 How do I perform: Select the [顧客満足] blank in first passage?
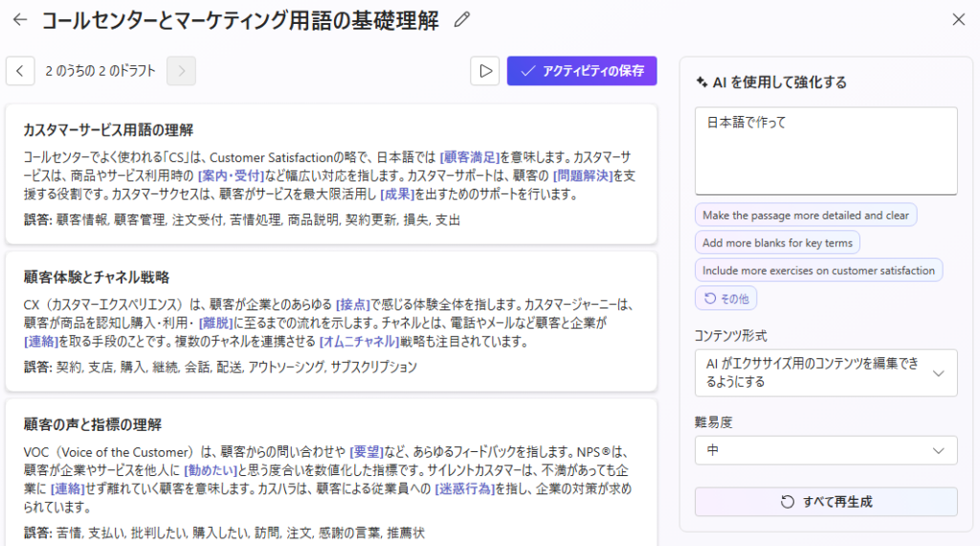point(470,157)
